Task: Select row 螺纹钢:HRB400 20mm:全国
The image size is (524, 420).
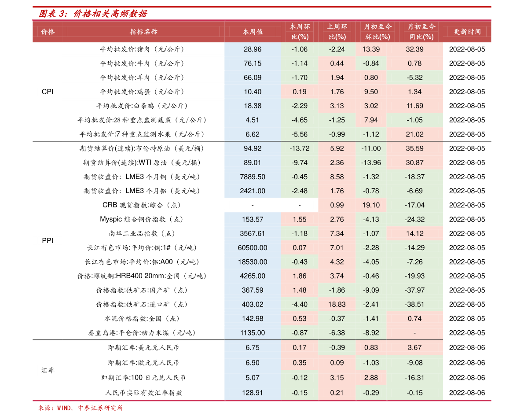Action: (262, 276)
